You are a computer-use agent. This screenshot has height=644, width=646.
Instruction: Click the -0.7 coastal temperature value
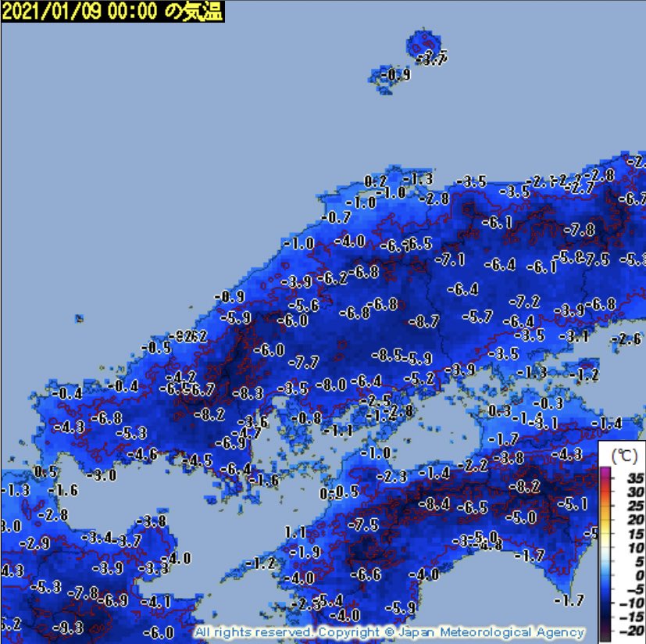336,217
